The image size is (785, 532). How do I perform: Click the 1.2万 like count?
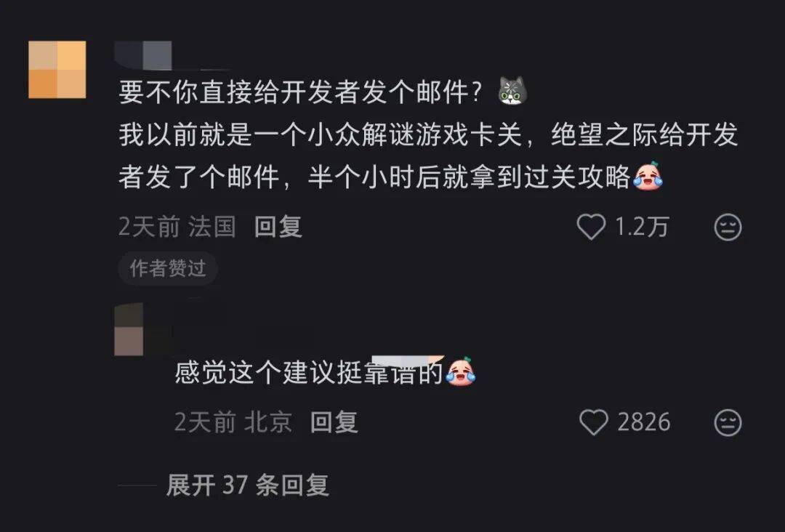click(641, 227)
